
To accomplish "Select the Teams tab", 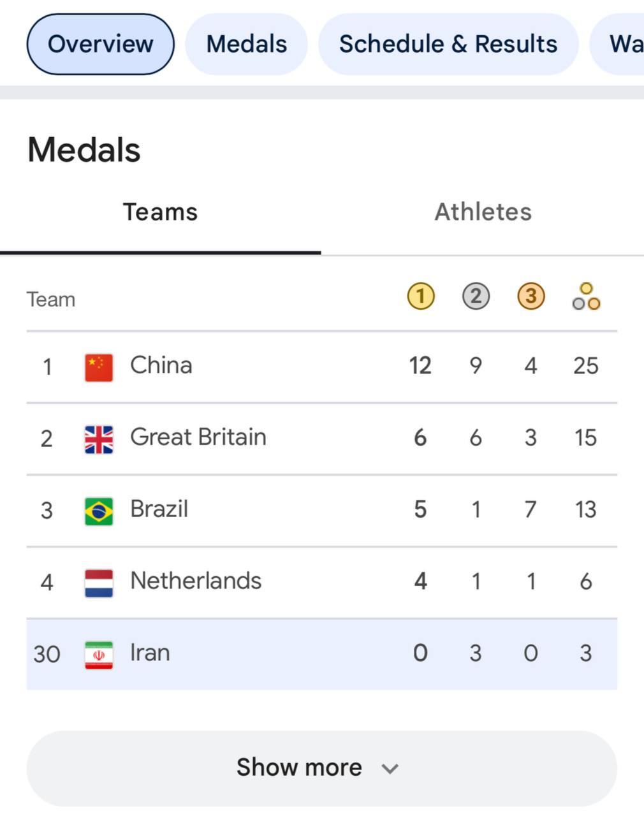I will (x=160, y=212).
